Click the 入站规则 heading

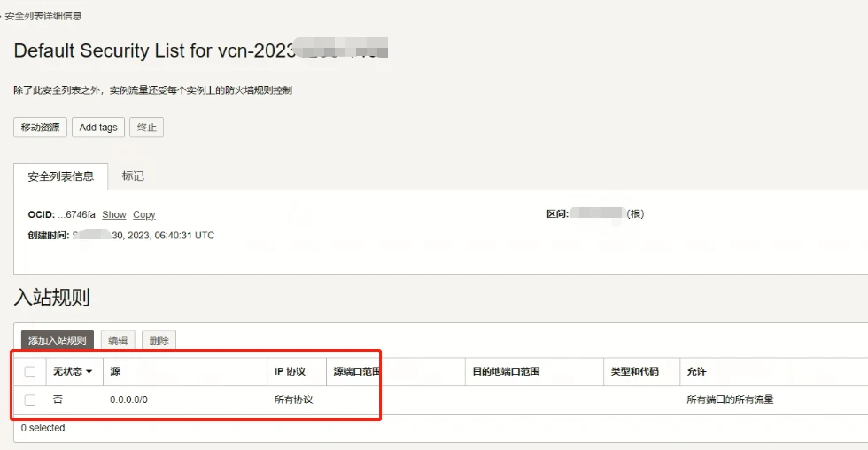[52, 298]
